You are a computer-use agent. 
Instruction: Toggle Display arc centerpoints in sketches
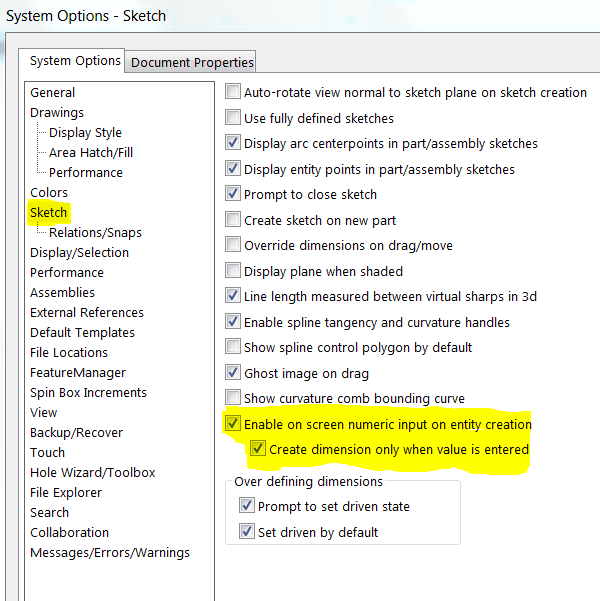pos(233,143)
